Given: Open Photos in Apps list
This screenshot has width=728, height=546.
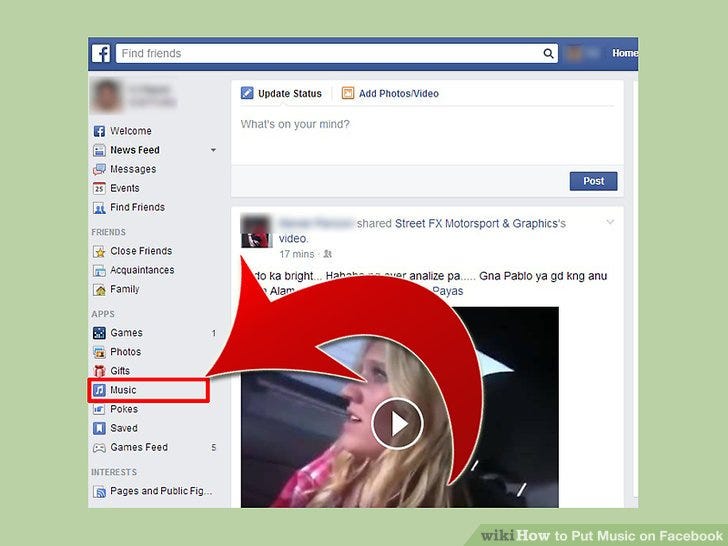Looking at the screenshot, I should (125, 352).
